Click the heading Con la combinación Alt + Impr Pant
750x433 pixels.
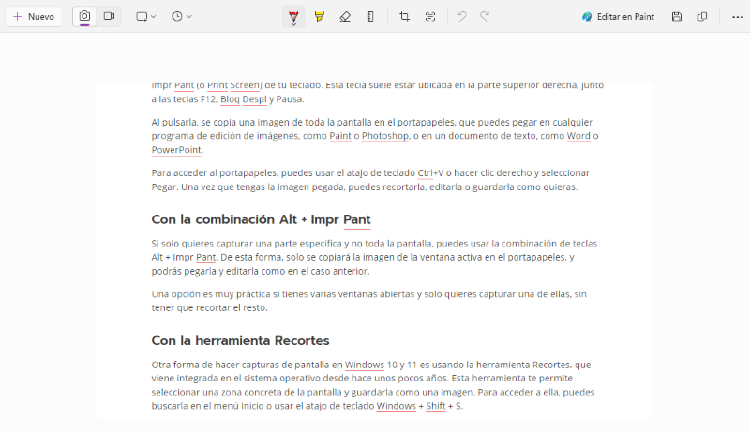click(261, 220)
